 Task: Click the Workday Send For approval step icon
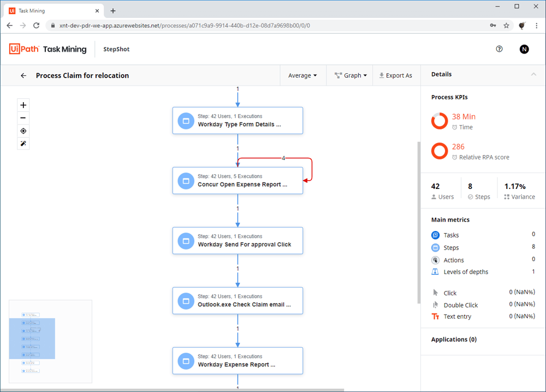click(x=186, y=241)
